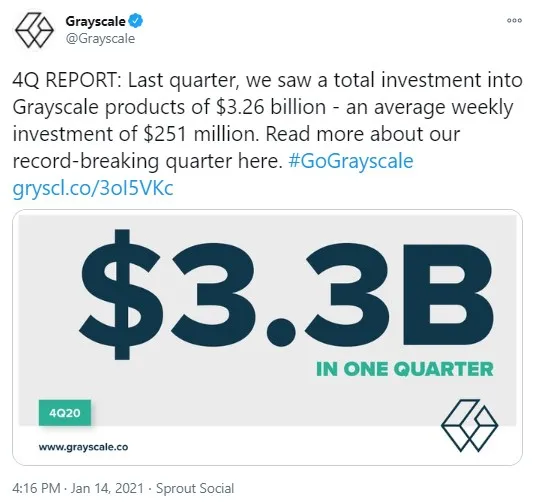Viewport: 537px width, 502px height.
Task: Click the 4Q REPORT text in the tweet
Action: coord(66,80)
